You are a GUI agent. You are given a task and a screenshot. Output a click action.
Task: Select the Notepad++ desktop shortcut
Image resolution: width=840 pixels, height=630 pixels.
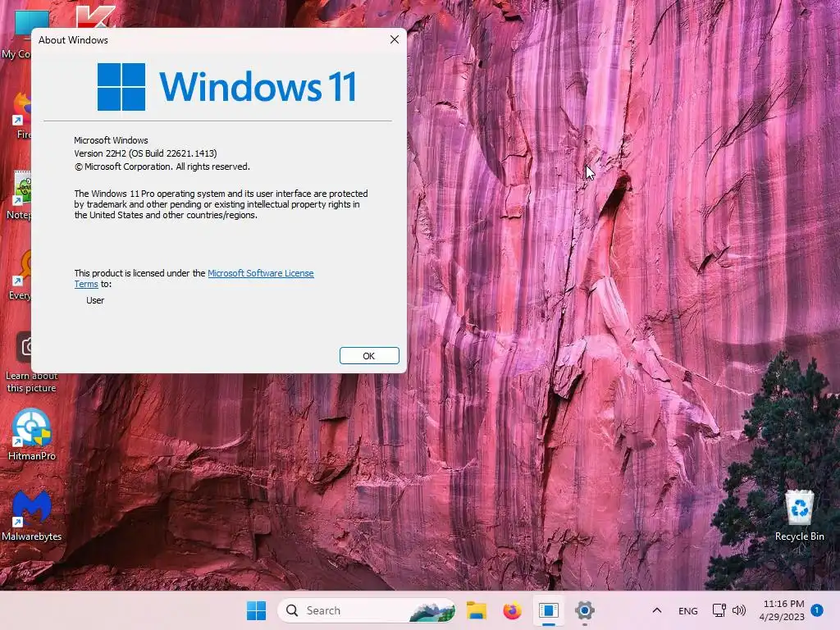click(20, 195)
